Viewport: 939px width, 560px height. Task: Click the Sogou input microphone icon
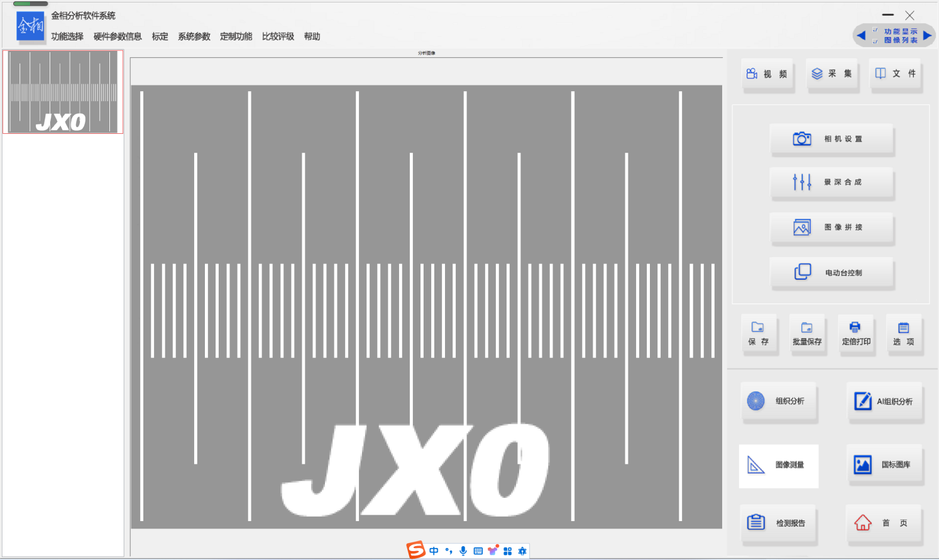(463, 551)
